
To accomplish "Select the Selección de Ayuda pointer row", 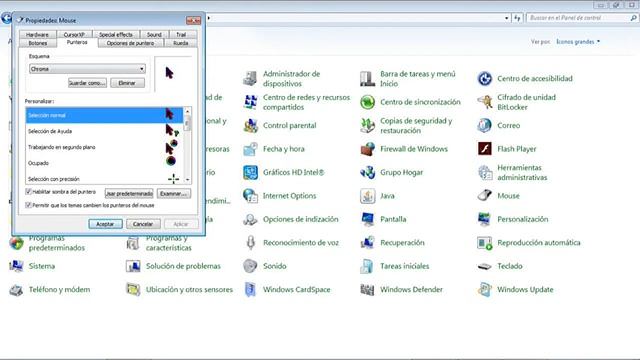I will coord(104,131).
